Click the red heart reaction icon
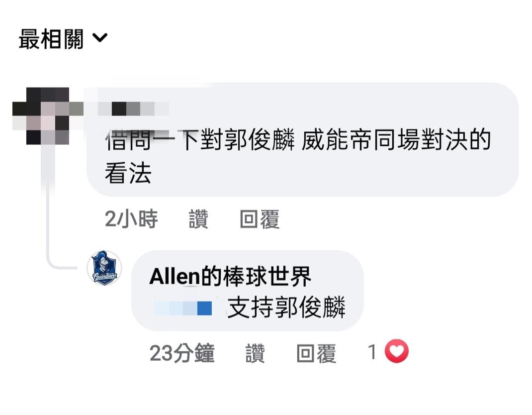 [397, 351]
